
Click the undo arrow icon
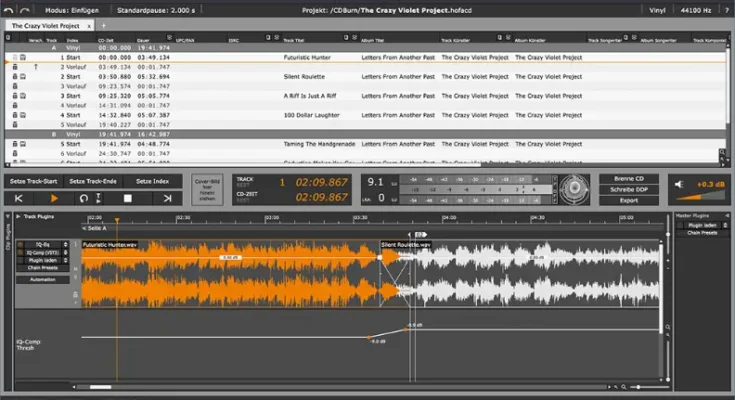[x=9, y=9]
